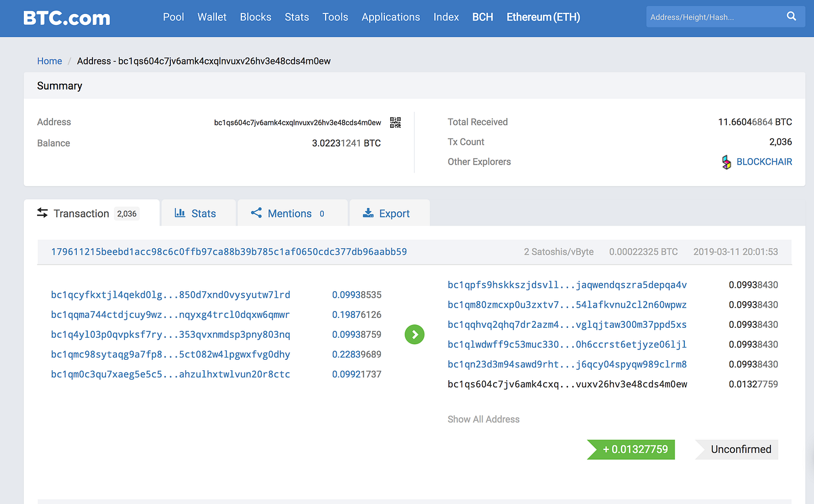Click the Blockchair cube logo icon
Image resolution: width=814 pixels, height=504 pixels.
pyautogui.click(x=726, y=162)
